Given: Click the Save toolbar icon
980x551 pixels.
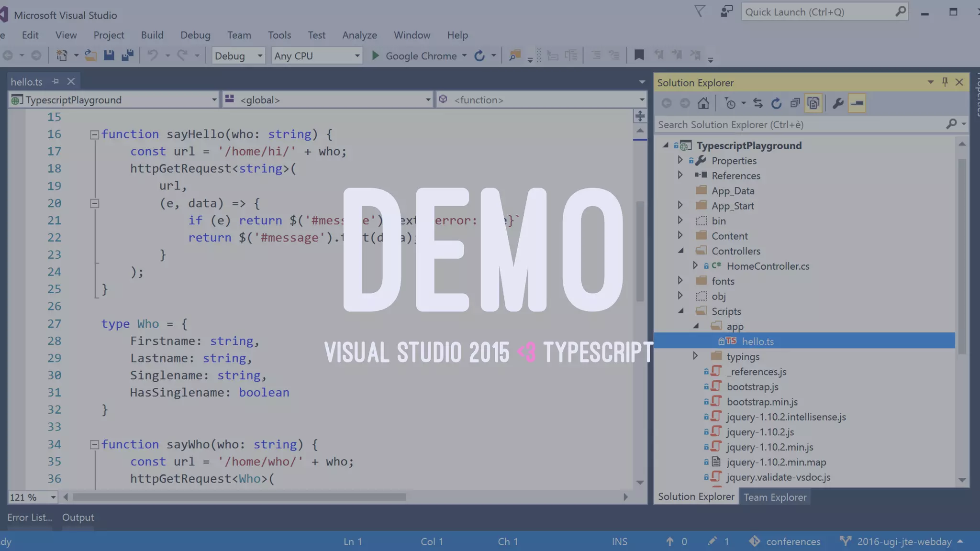Looking at the screenshot, I should point(109,55).
